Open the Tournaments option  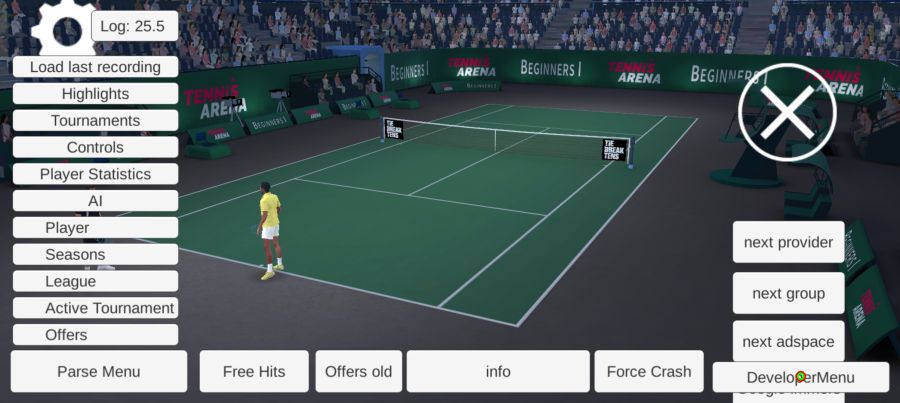click(95, 121)
